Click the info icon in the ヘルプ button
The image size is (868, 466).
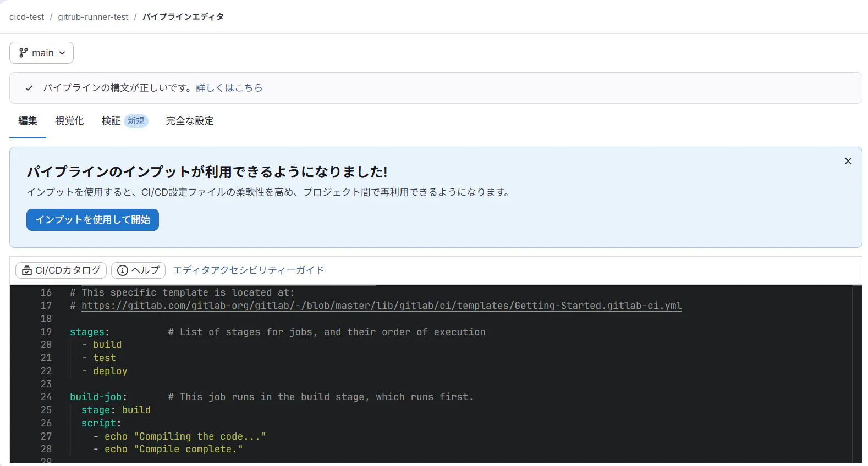coord(123,270)
